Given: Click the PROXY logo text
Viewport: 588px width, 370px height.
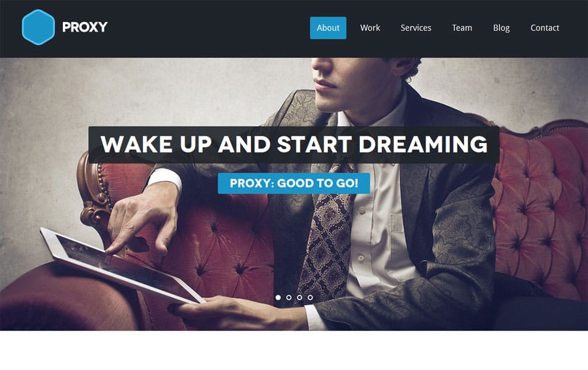Looking at the screenshot, I should click(x=85, y=27).
